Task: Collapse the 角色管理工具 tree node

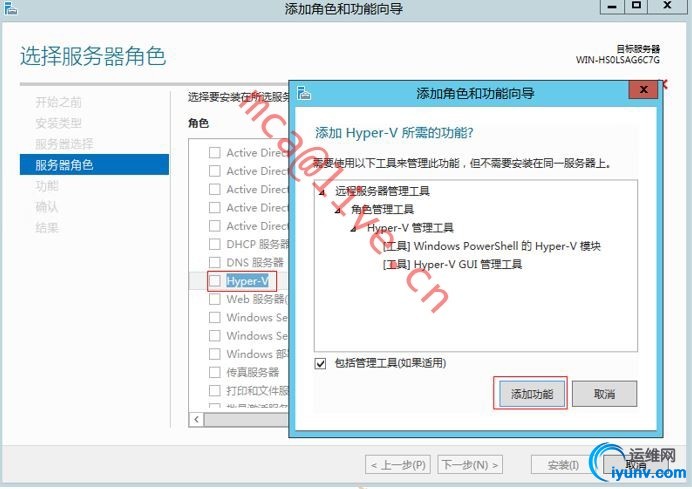Action: pyautogui.click(x=338, y=211)
